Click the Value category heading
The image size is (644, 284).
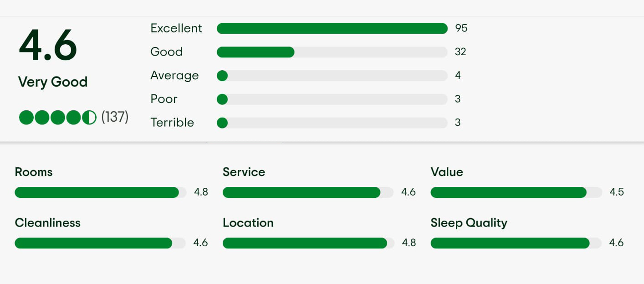click(x=447, y=172)
